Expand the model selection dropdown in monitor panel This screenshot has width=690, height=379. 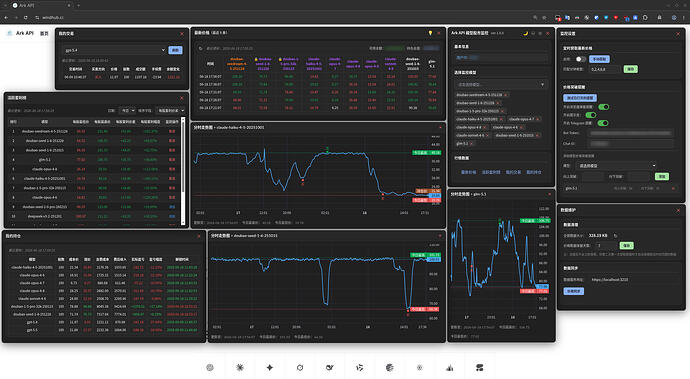pyautogui.click(x=501, y=84)
